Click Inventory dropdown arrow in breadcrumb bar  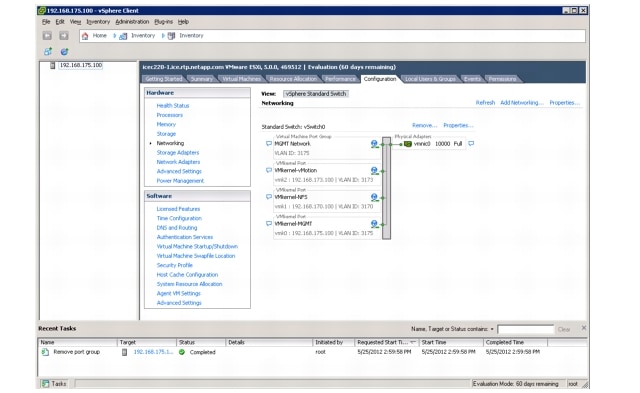tap(163, 36)
